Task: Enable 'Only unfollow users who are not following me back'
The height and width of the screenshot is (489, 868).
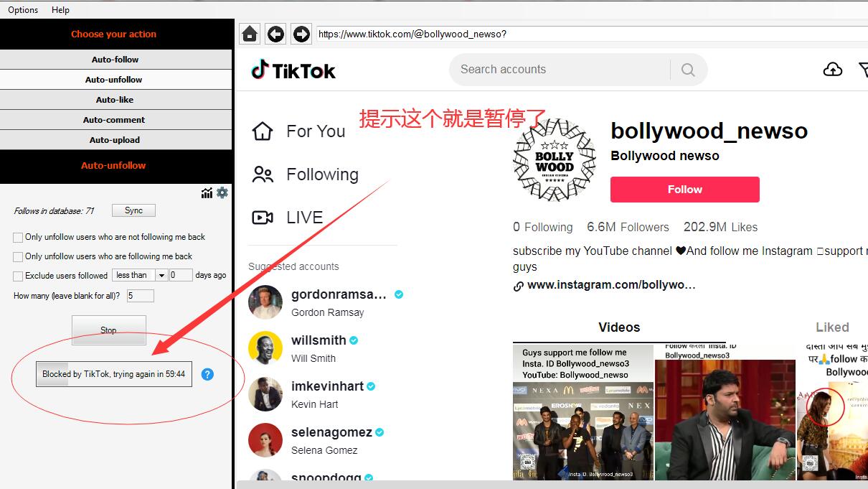Action: [x=16, y=237]
